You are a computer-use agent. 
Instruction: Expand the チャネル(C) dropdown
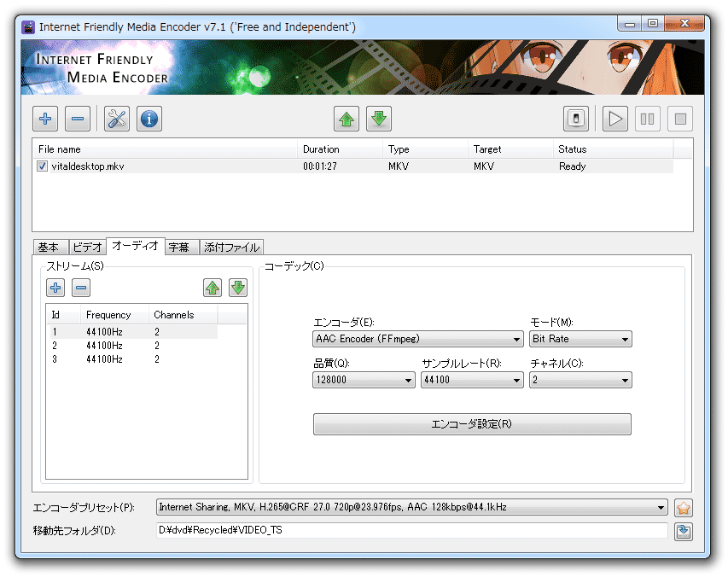coord(580,380)
